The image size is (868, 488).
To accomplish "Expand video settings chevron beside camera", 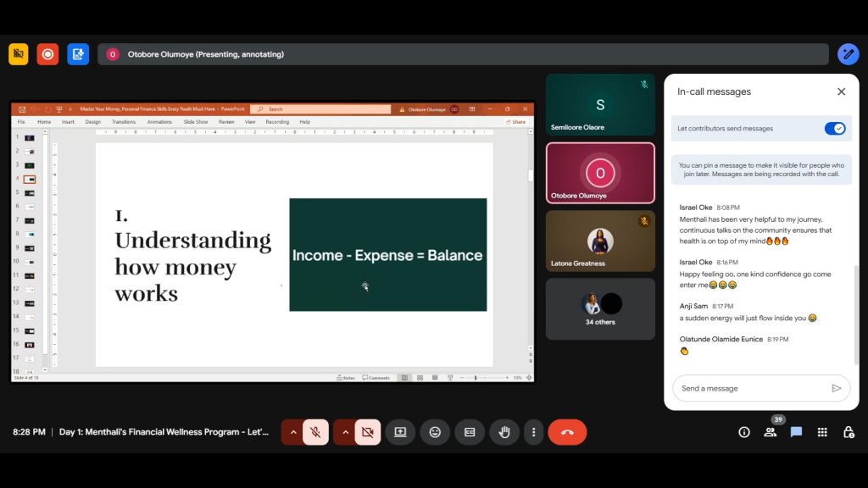I will click(346, 432).
